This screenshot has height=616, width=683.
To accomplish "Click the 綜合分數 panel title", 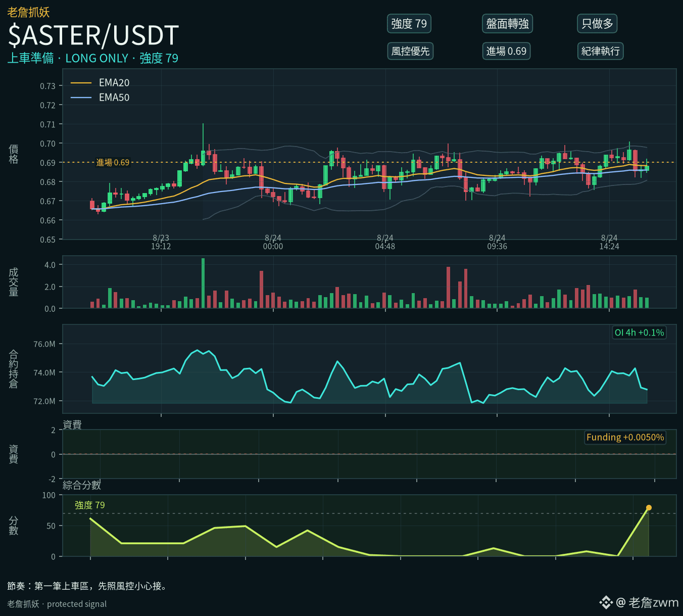I will [x=82, y=485].
